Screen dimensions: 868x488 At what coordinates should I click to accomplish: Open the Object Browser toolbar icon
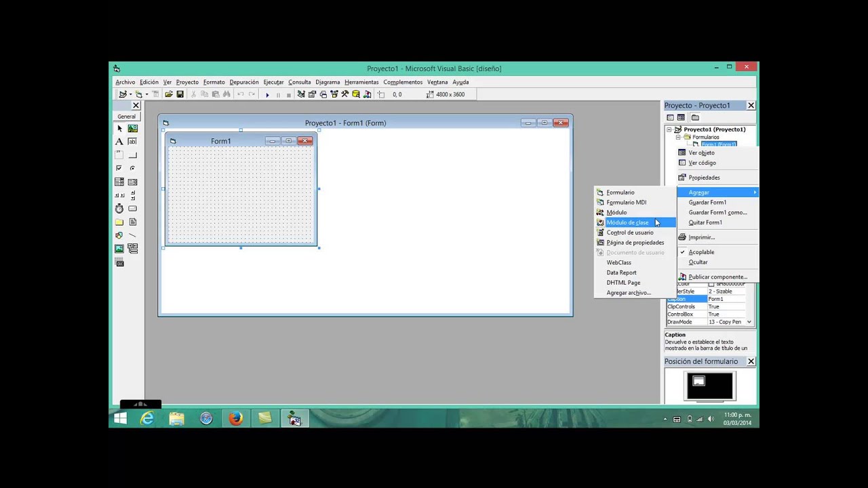pyautogui.click(x=334, y=94)
